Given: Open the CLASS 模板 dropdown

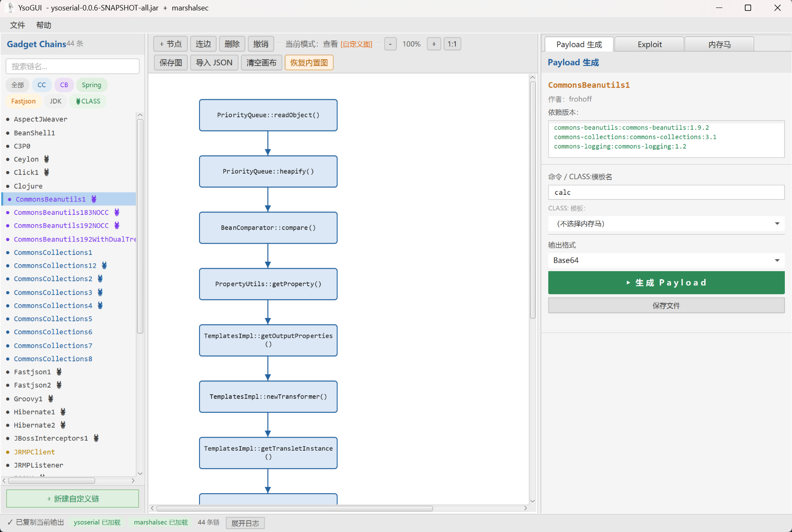Looking at the screenshot, I should pyautogui.click(x=666, y=224).
